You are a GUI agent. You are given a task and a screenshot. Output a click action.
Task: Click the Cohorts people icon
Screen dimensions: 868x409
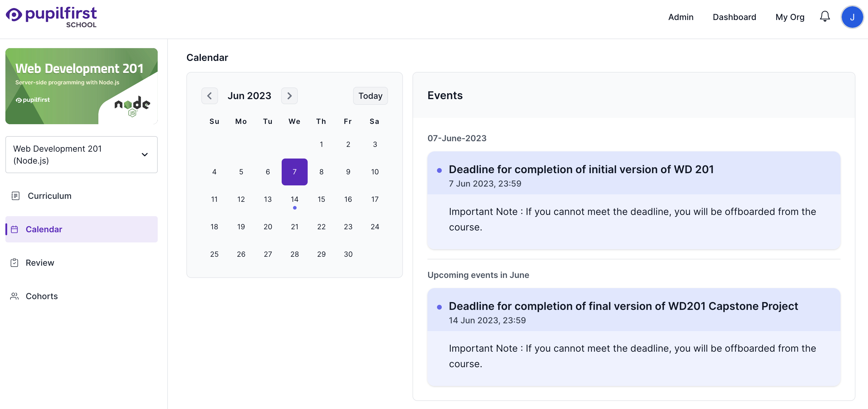(x=15, y=296)
